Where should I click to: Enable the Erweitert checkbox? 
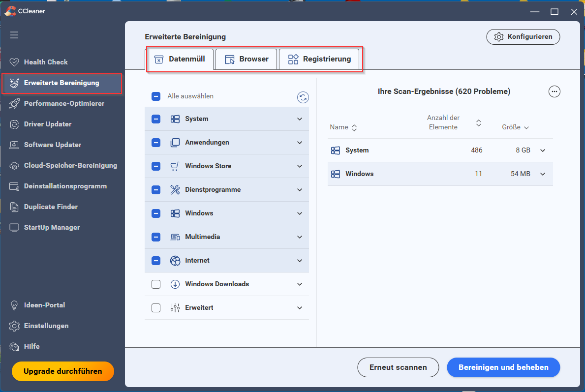pos(156,308)
